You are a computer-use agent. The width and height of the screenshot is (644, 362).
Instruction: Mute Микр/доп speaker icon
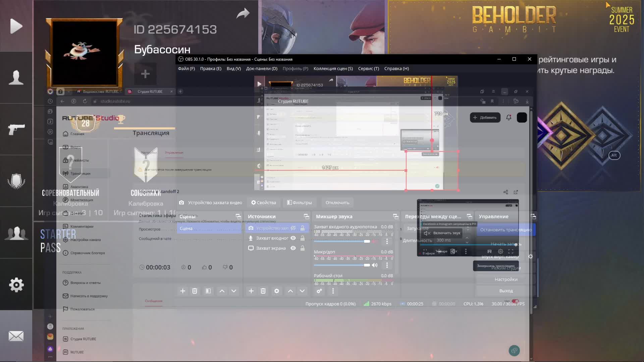coord(375,265)
